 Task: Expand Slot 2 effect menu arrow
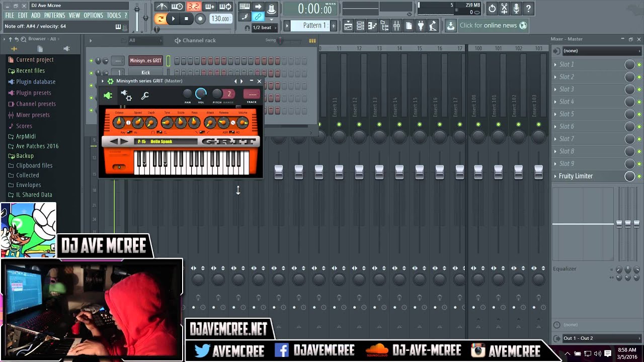555,77
